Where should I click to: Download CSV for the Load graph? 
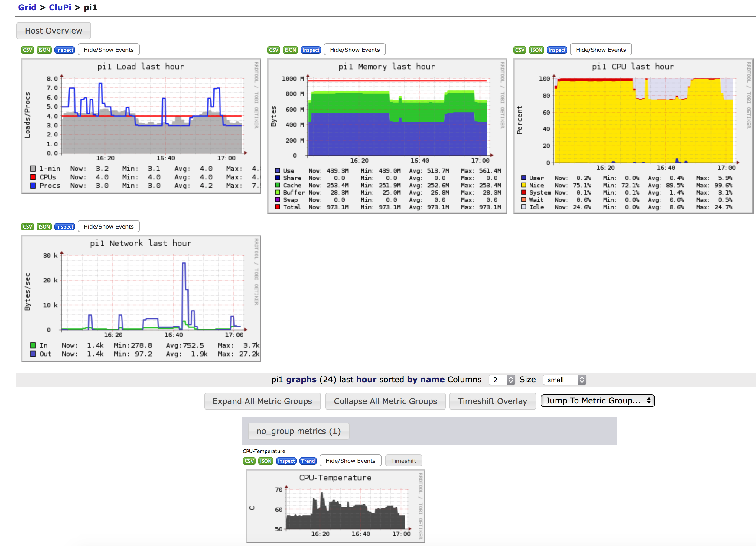tap(27, 50)
